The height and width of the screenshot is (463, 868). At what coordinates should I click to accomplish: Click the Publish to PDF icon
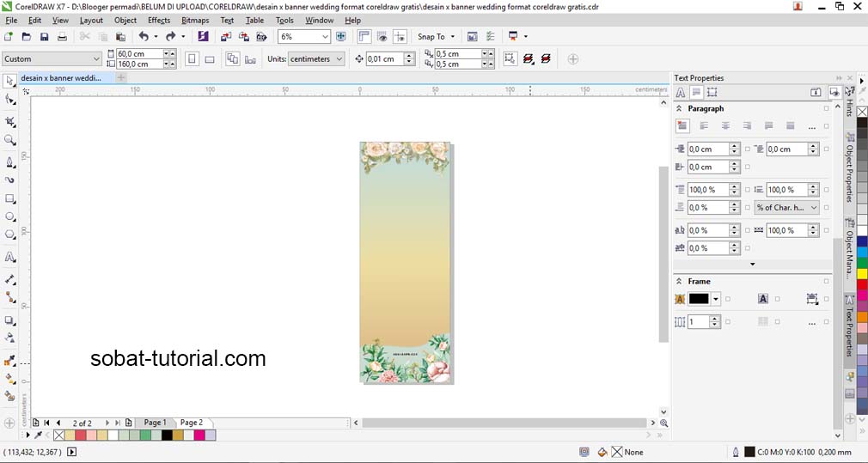(261, 37)
